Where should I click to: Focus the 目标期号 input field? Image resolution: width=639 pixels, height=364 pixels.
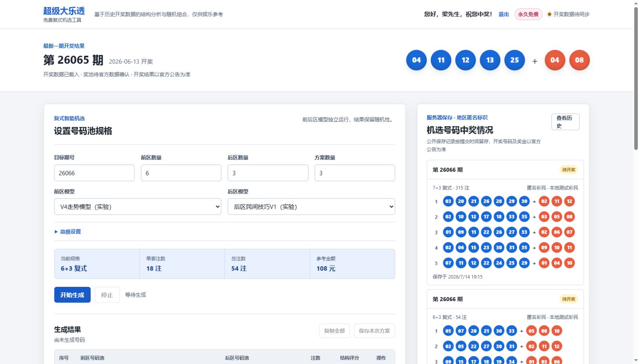coord(94,173)
